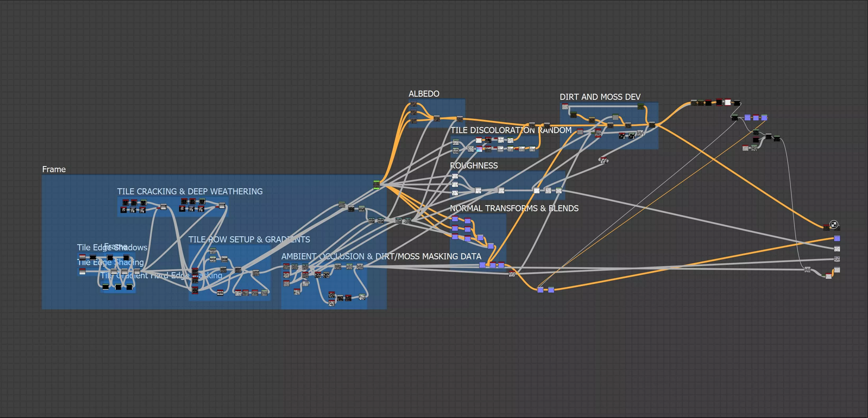Select the isolated noise node below Dirt and Moss frame
The height and width of the screenshot is (418, 868).
click(x=603, y=160)
